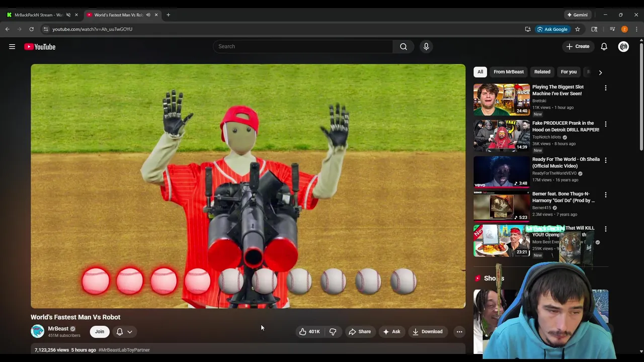Select the From MrBeast filter chip
Screen dimensions: 644x362
click(509, 72)
